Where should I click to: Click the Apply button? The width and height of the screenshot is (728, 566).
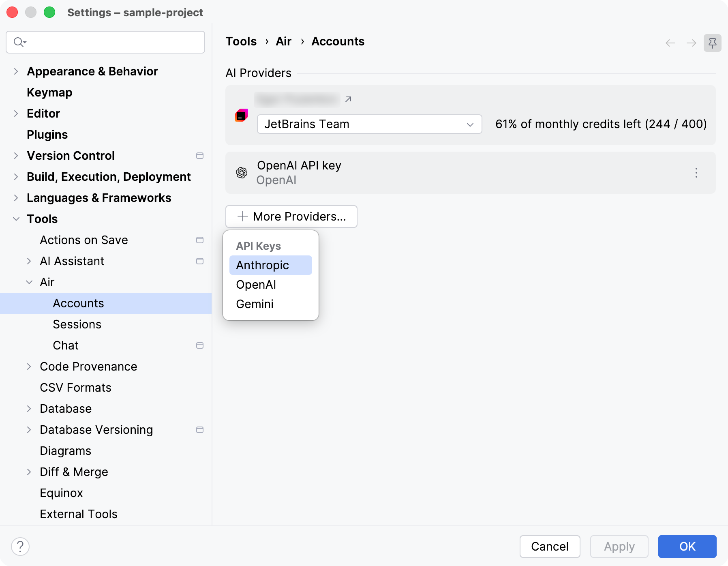[619, 547]
